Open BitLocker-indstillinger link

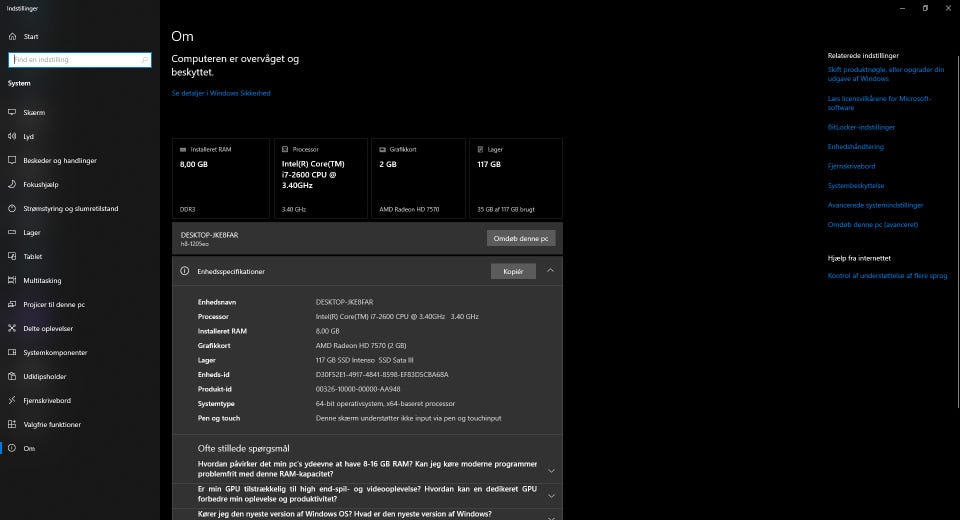[x=861, y=127]
